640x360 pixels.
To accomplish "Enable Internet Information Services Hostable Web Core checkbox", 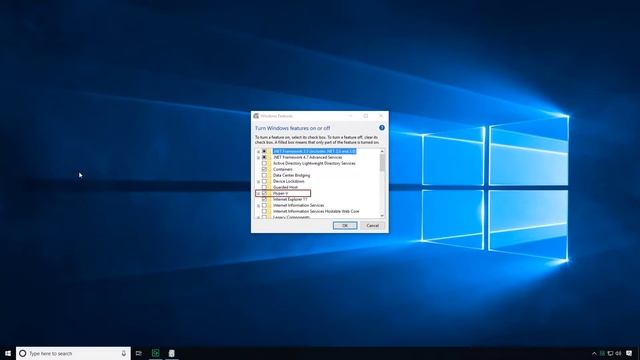I will pos(264,211).
